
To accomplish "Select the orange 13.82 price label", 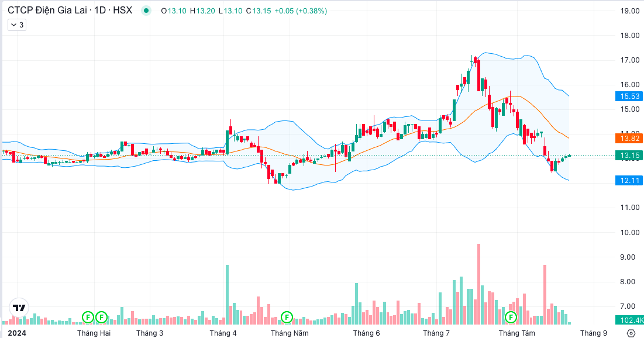I will click(629, 139).
